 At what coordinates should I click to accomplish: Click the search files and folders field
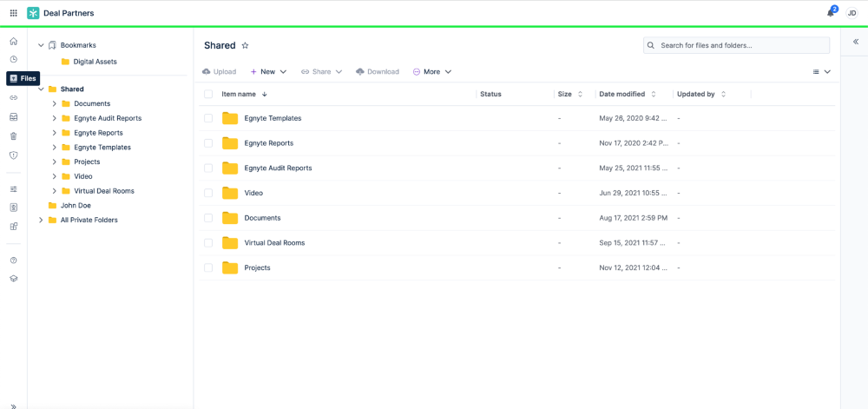(x=736, y=45)
